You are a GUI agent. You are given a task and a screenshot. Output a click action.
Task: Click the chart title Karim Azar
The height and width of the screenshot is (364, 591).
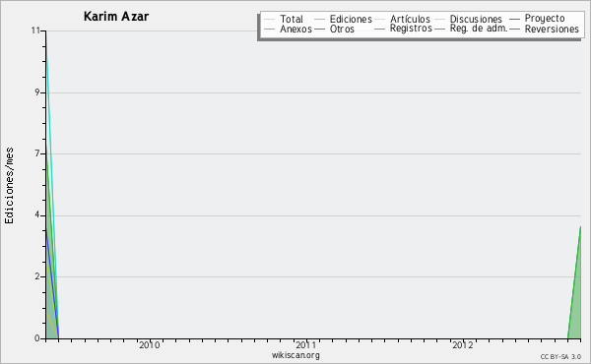tap(116, 17)
